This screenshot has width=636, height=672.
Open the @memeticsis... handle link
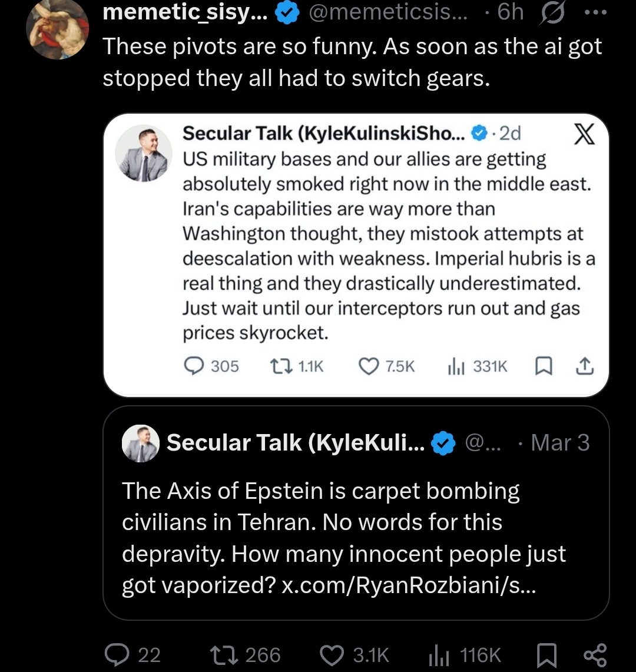[x=388, y=13]
